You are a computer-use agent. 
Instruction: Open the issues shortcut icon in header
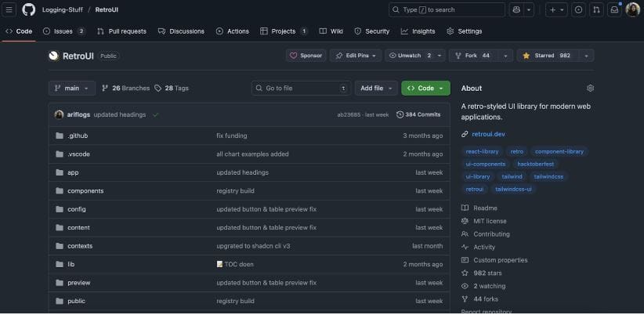578,10
